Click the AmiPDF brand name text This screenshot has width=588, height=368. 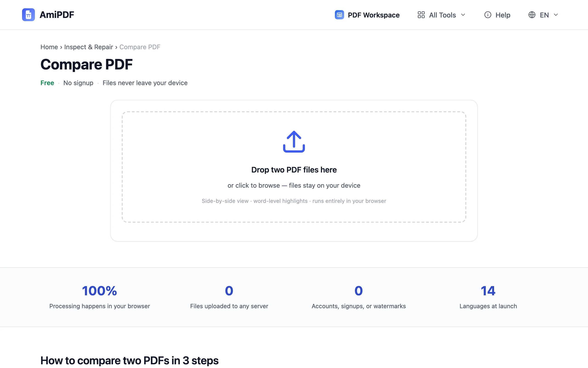click(x=57, y=15)
